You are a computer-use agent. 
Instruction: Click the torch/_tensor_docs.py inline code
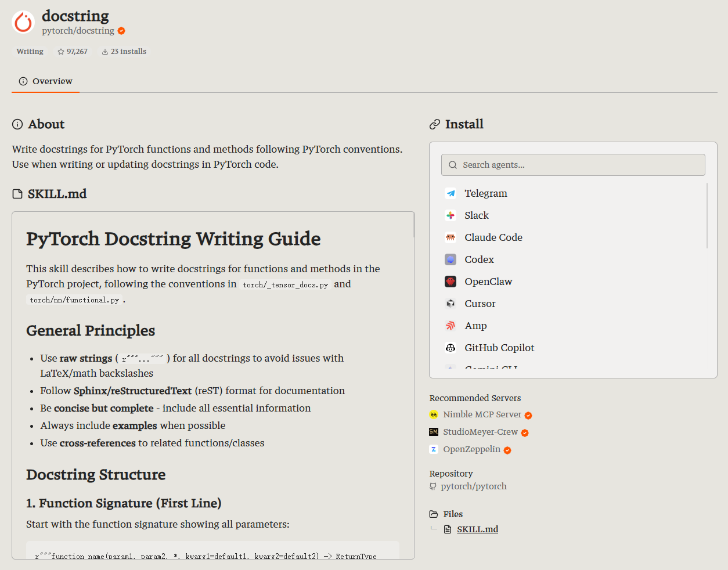point(286,285)
